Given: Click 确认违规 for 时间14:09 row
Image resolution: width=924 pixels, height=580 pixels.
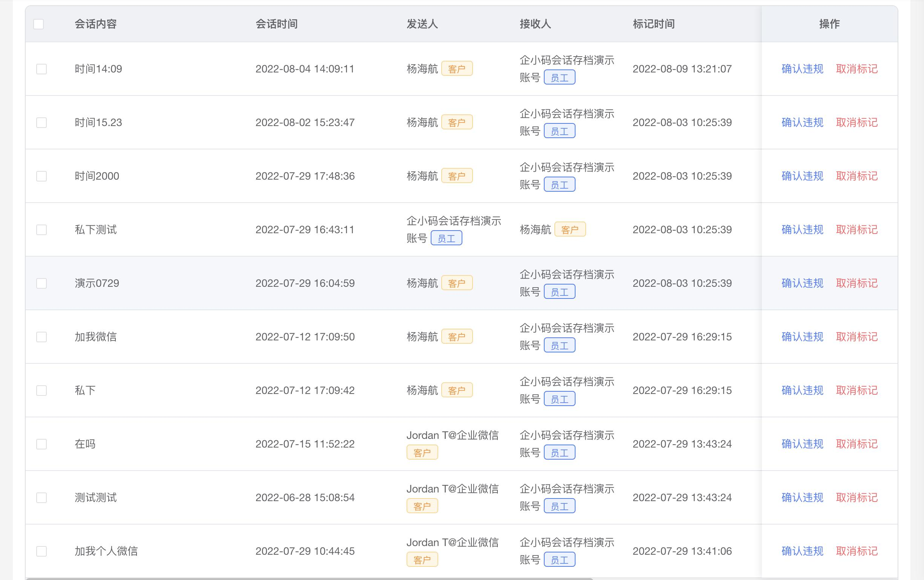Looking at the screenshot, I should coord(802,69).
